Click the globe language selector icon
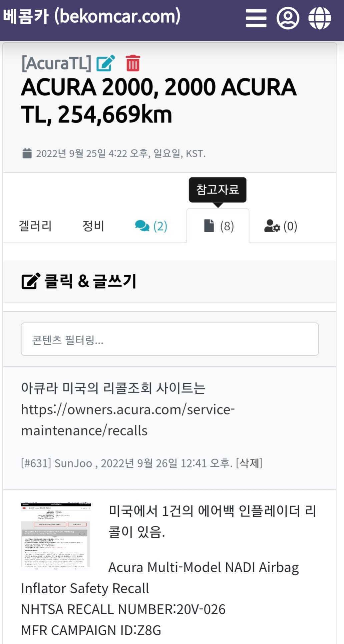 pos(319,18)
